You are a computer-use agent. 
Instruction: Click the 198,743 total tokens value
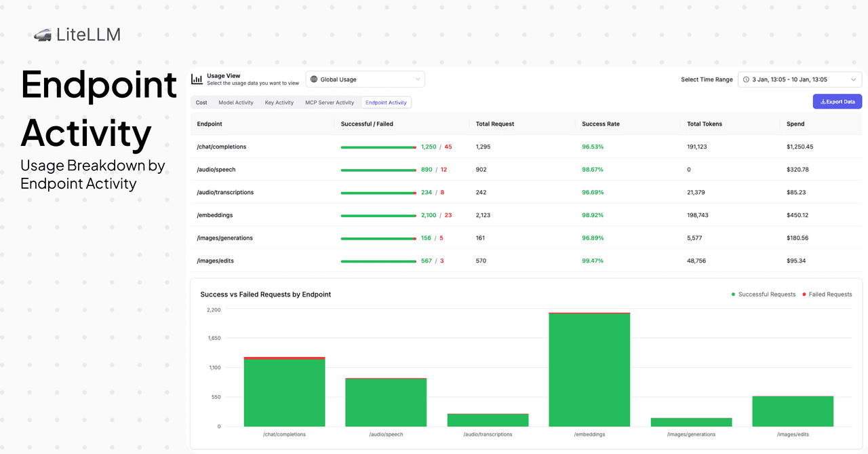tap(698, 215)
